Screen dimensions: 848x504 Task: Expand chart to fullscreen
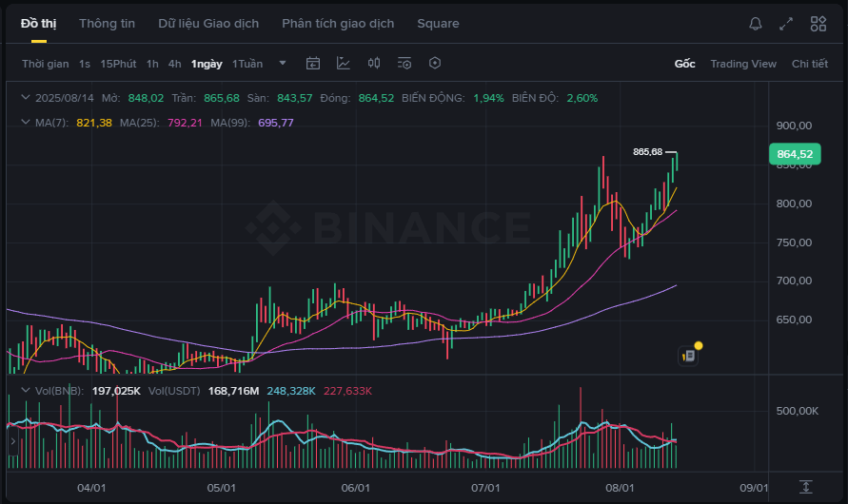786,24
